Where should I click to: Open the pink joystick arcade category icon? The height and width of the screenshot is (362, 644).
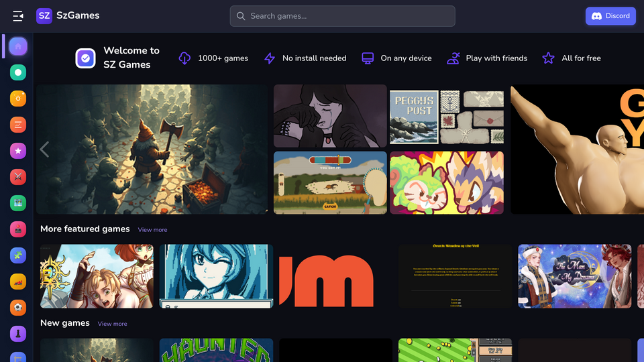(18, 229)
